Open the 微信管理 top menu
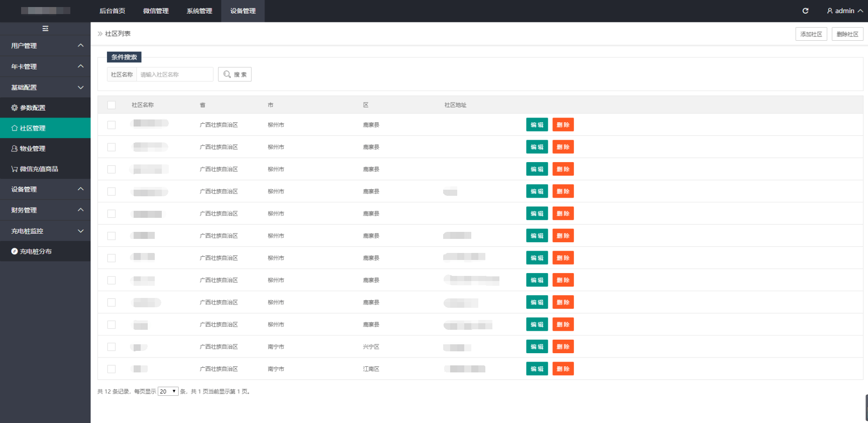Screen dimensions: 868x423 156,11
